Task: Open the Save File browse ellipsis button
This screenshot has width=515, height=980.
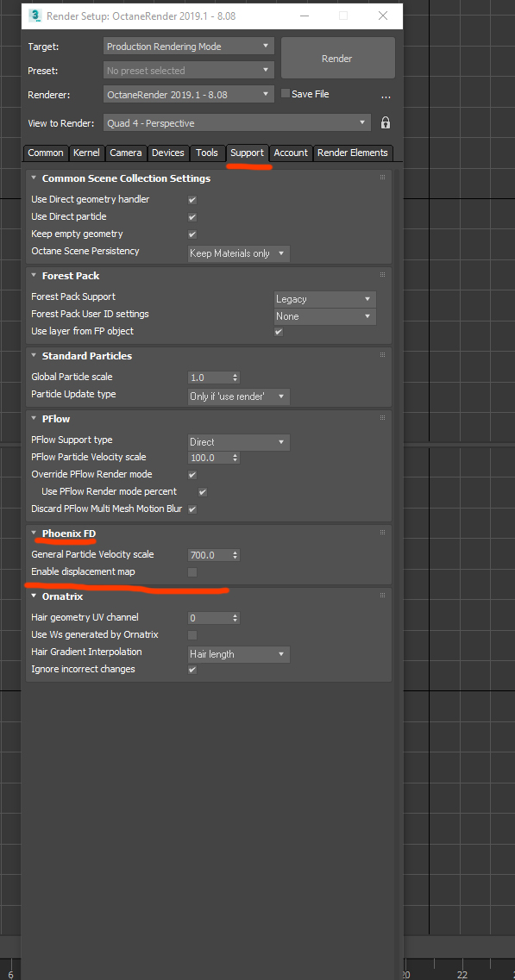Action: pyautogui.click(x=386, y=97)
